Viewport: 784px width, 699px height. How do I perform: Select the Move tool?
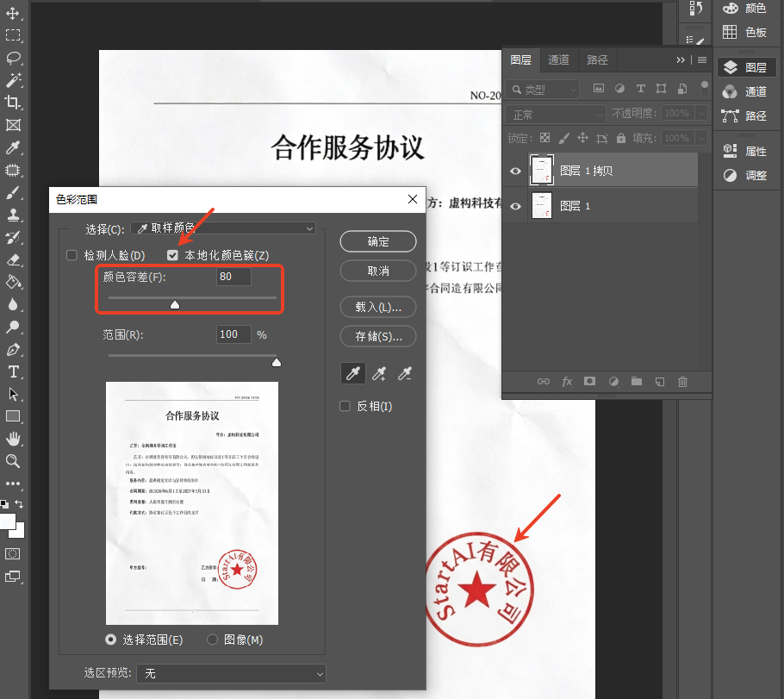pos(13,13)
